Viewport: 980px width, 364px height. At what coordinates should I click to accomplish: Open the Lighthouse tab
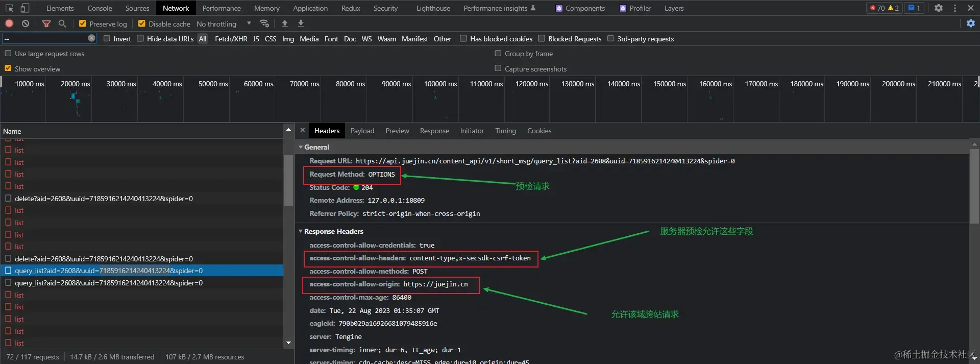point(433,8)
